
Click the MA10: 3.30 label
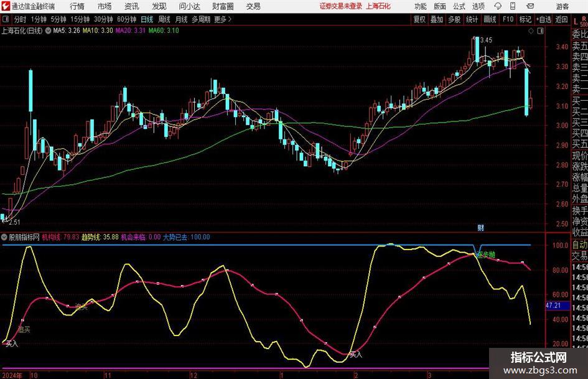[x=98, y=30]
